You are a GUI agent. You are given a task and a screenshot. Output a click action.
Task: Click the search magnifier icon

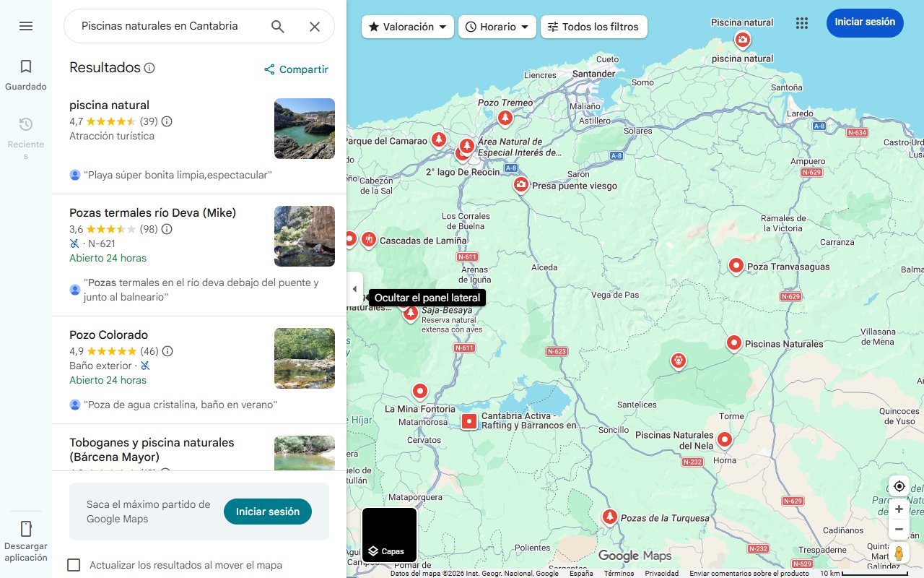[277, 25]
